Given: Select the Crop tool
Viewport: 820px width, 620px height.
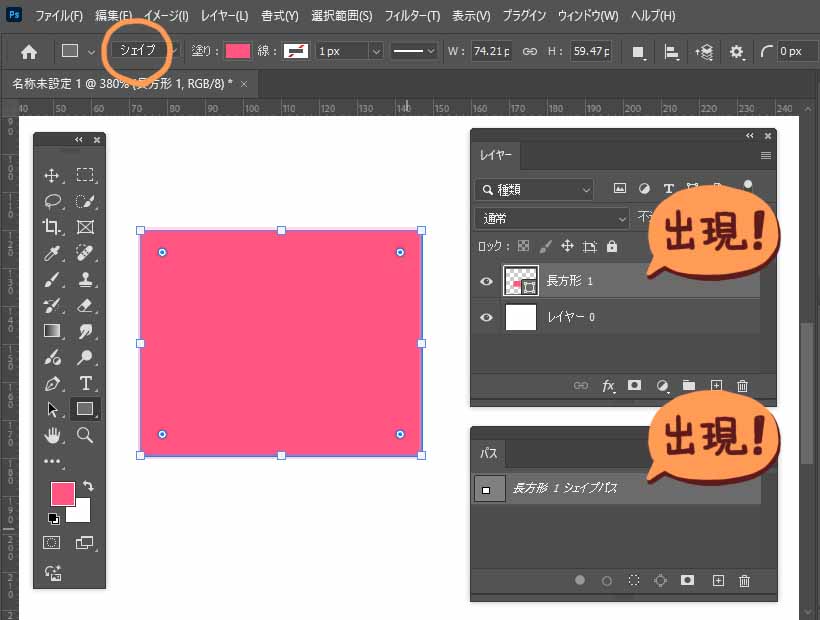Looking at the screenshot, I should (52, 227).
